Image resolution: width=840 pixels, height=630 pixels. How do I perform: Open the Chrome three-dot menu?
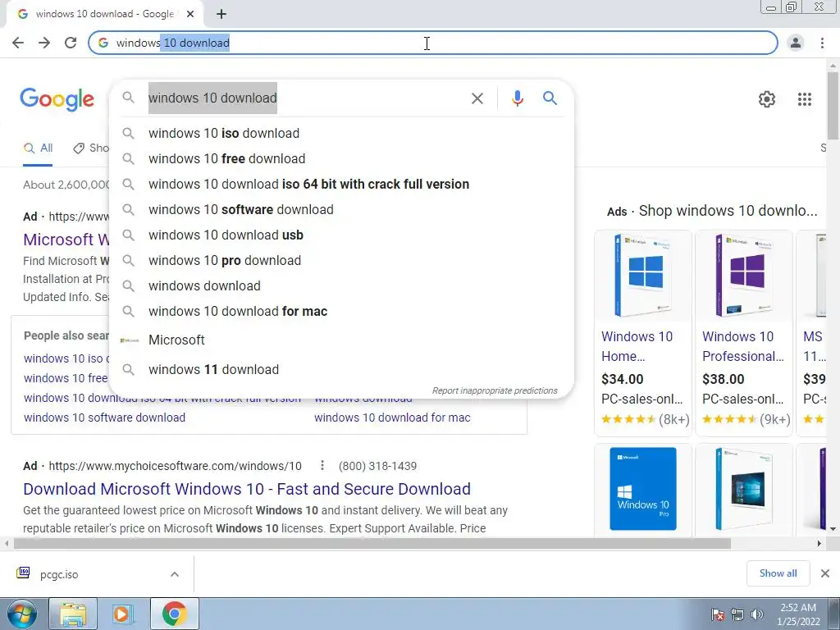pos(822,43)
